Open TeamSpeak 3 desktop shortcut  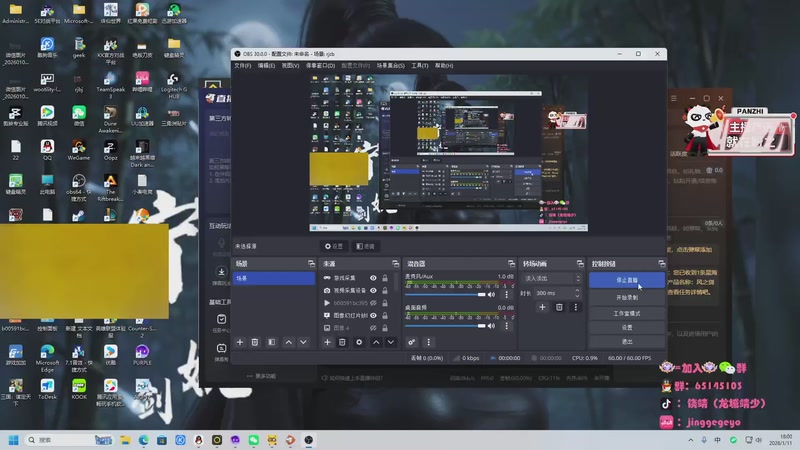[110, 85]
